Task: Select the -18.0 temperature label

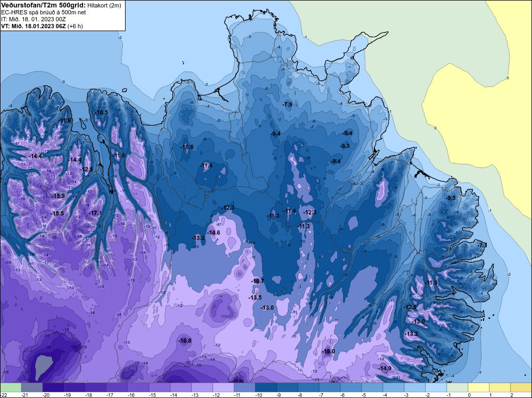Action: coord(328,351)
